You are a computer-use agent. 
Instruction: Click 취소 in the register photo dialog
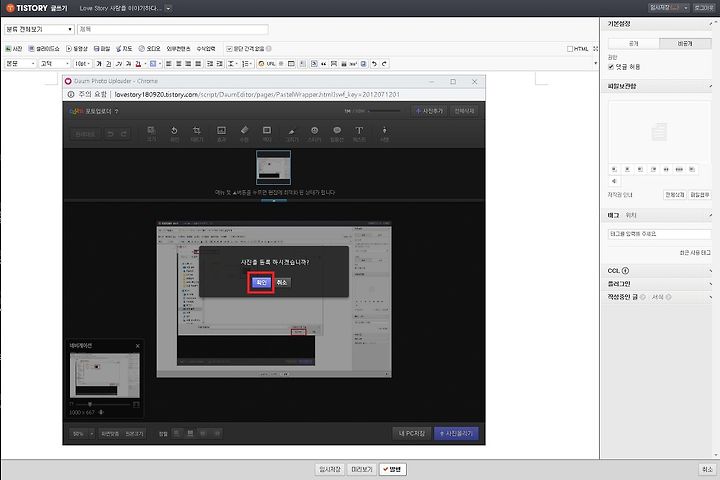click(282, 282)
